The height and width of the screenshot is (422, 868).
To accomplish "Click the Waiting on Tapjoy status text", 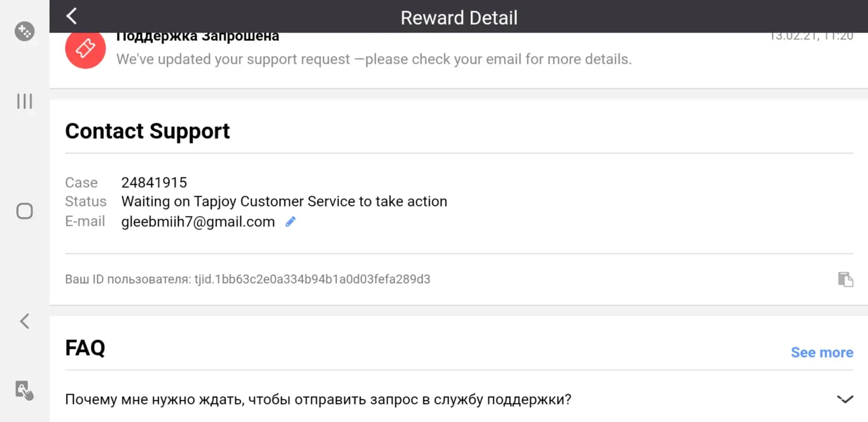I will [x=284, y=201].
